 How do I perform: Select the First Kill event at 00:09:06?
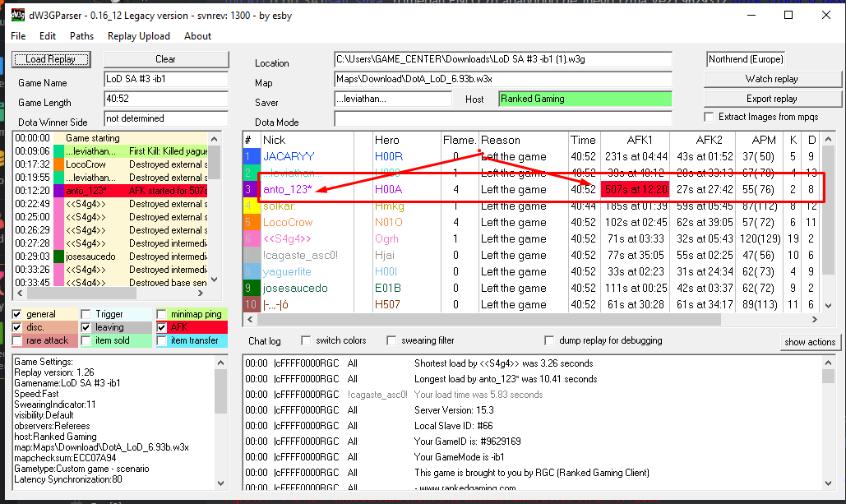coord(111,151)
